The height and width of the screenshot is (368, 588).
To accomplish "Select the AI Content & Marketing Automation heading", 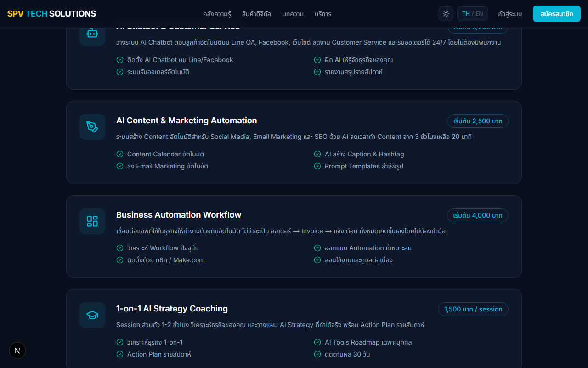I will 187,121.
